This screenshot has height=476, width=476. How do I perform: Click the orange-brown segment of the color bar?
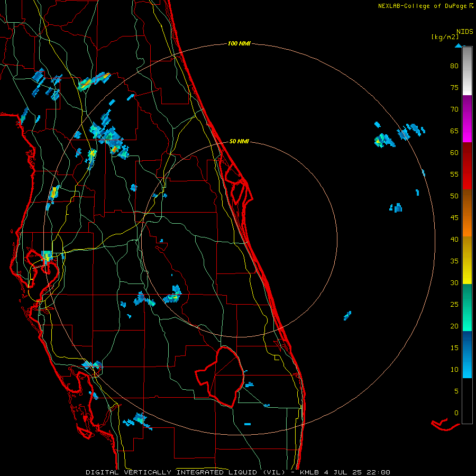pos(467,213)
